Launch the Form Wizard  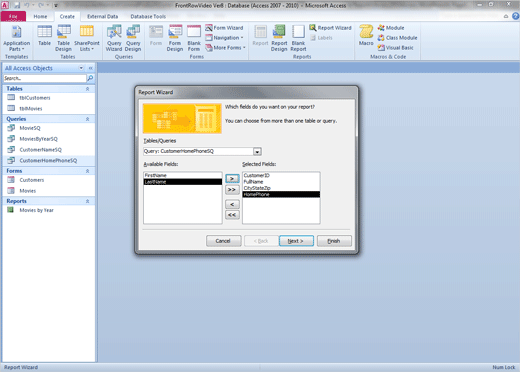pyautogui.click(x=224, y=28)
